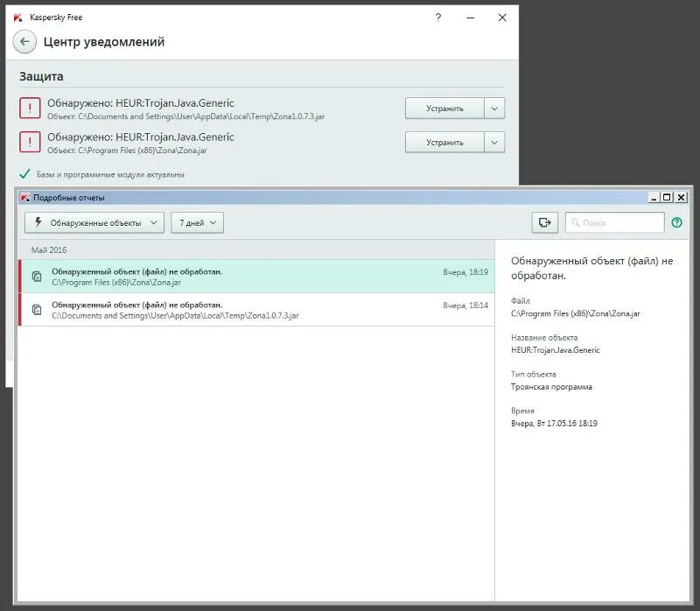Click Устранить for Zona1.0.7.3.jar threat

point(444,108)
